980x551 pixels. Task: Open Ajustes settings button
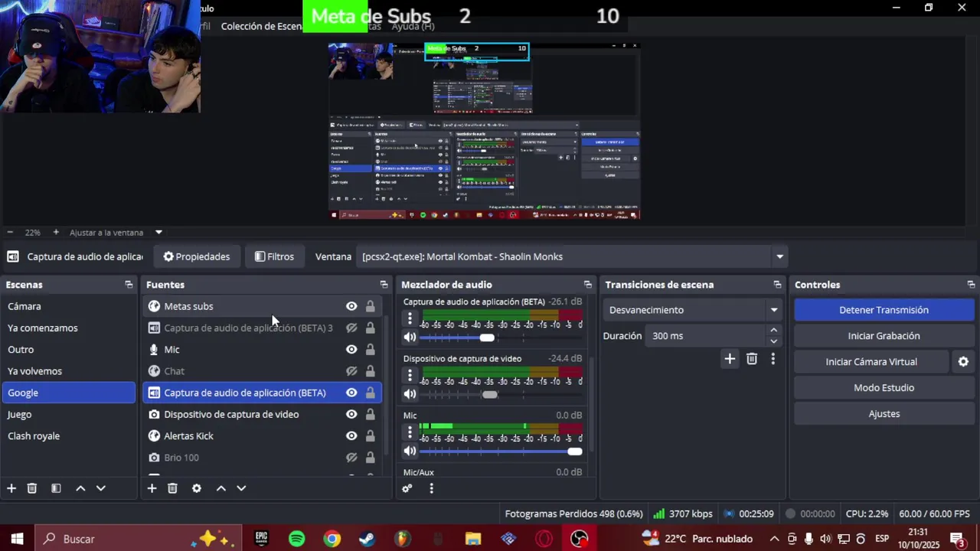(884, 414)
